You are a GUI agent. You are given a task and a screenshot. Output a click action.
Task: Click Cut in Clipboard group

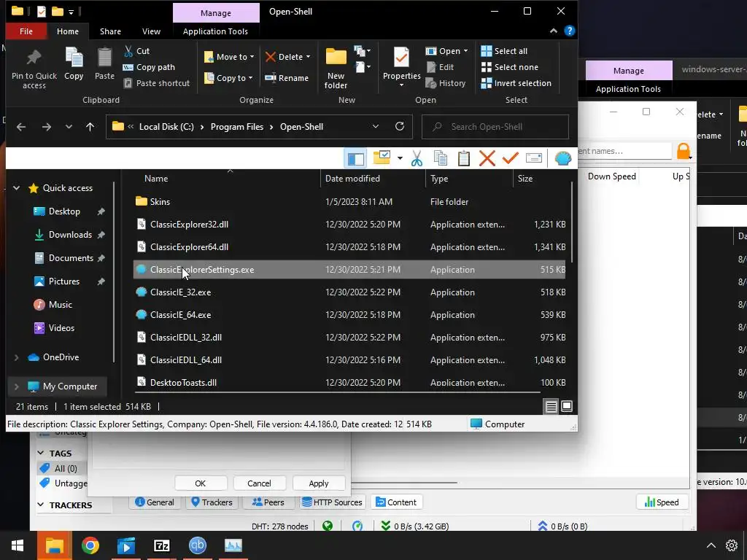136,51
